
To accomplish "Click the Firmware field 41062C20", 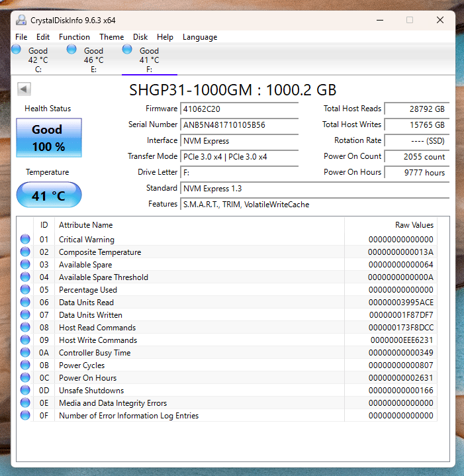I will [239, 109].
